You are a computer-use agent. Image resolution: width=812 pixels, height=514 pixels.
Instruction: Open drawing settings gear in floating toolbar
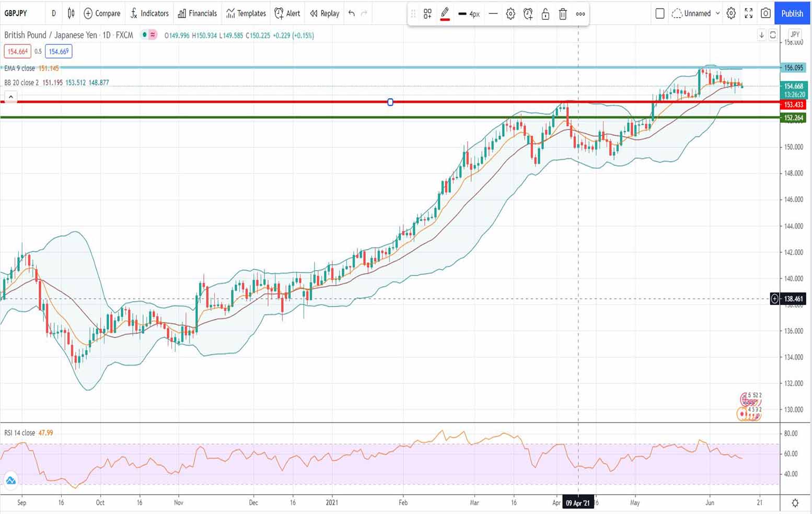[511, 14]
